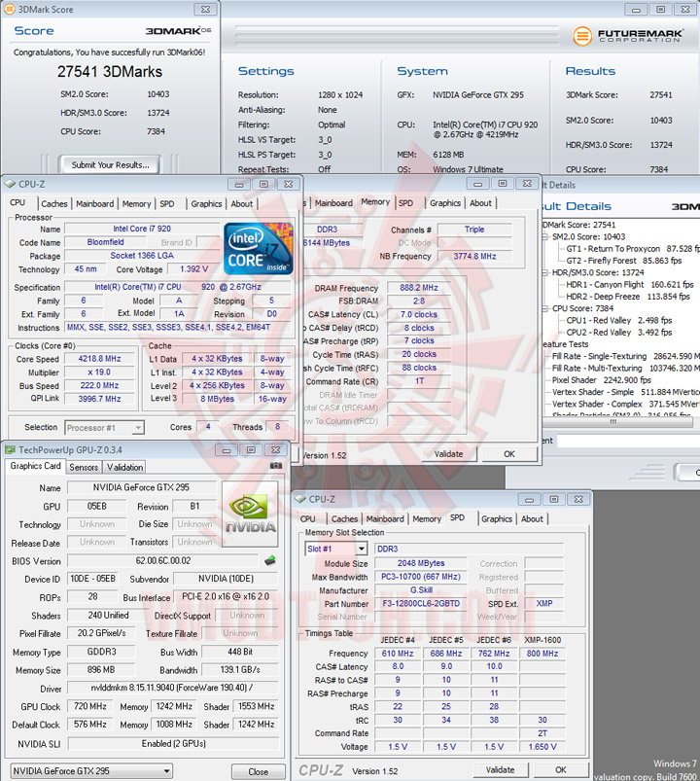Click the Multiplier value x 19.0
Image resolution: width=700 pixels, height=781 pixels.
99,373
